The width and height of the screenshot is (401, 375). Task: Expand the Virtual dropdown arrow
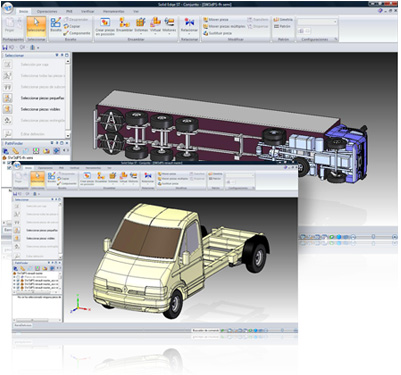(155, 34)
